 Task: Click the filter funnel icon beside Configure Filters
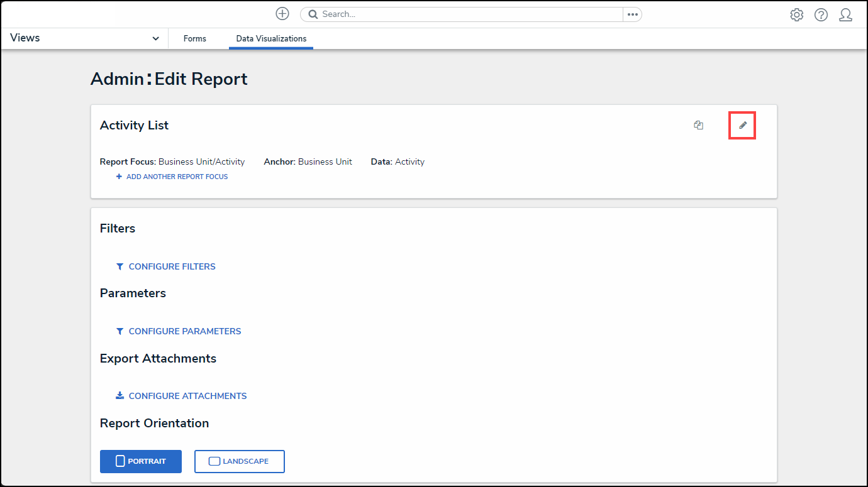pos(120,266)
